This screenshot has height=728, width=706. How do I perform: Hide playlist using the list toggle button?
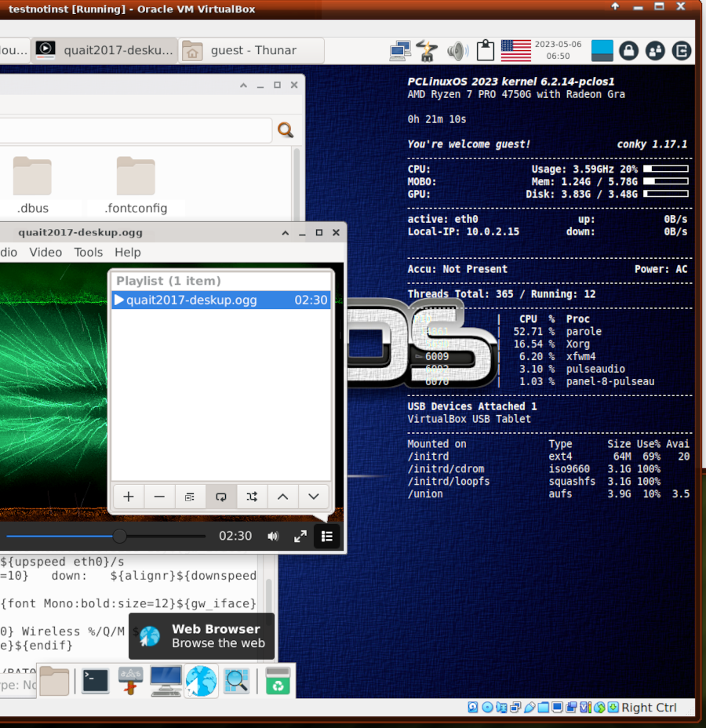tap(327, 537)
